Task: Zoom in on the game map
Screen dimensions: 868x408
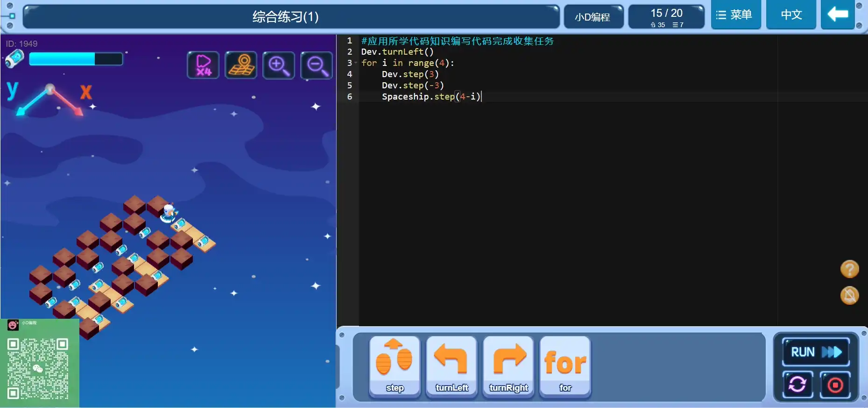Action: point(279,65)
